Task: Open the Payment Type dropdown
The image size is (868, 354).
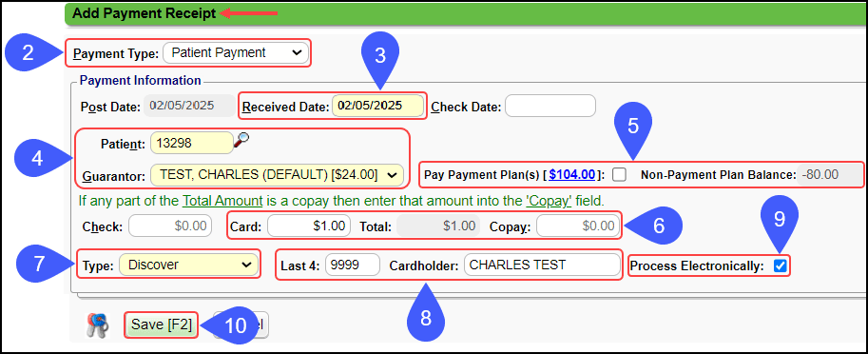Action: pos(236,53)
